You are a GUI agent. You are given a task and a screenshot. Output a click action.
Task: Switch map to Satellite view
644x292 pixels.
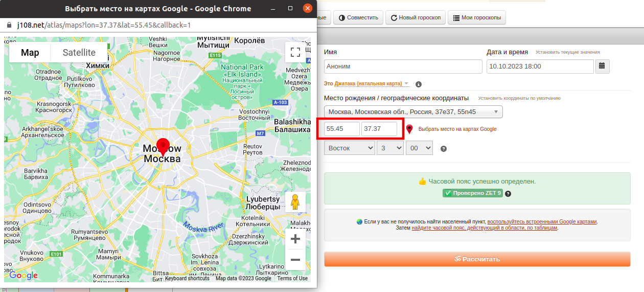(x=79, y=53)
